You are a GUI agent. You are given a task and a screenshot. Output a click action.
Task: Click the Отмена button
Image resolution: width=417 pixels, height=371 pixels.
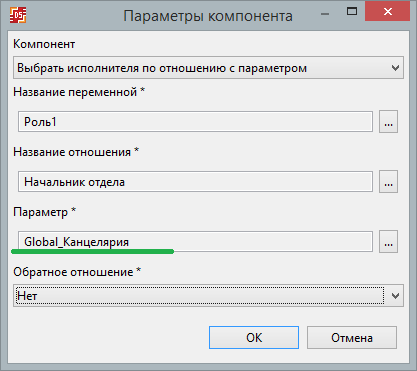tap(352, 338)
